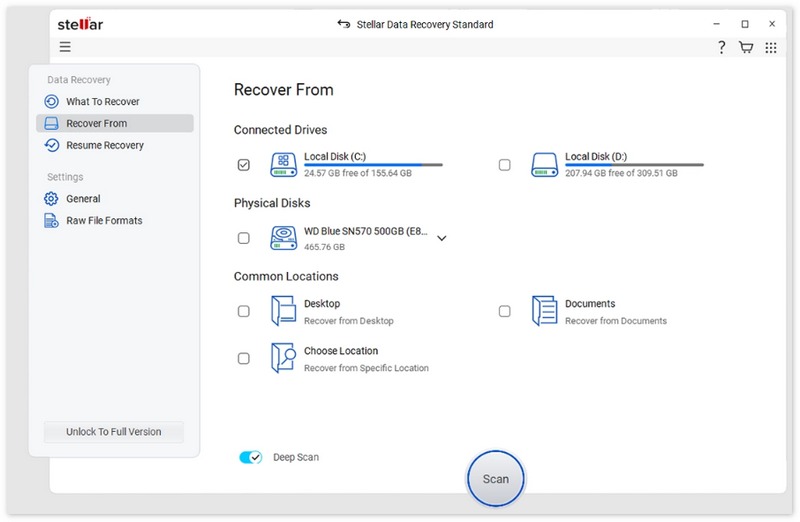This screenshot has width=800, height=522.
Task: Click the Local Disk (C:) drive icon
Action: [x=284, y=164]
